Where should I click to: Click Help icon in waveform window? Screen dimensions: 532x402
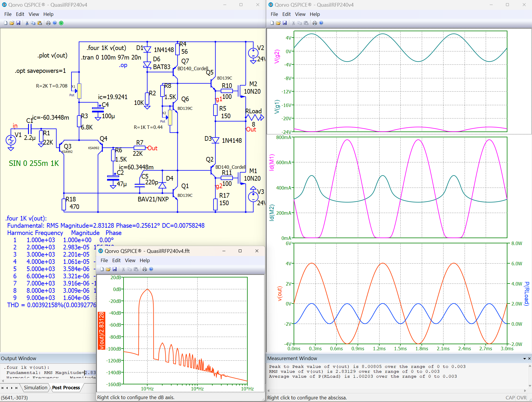click(x=321, y=23)
